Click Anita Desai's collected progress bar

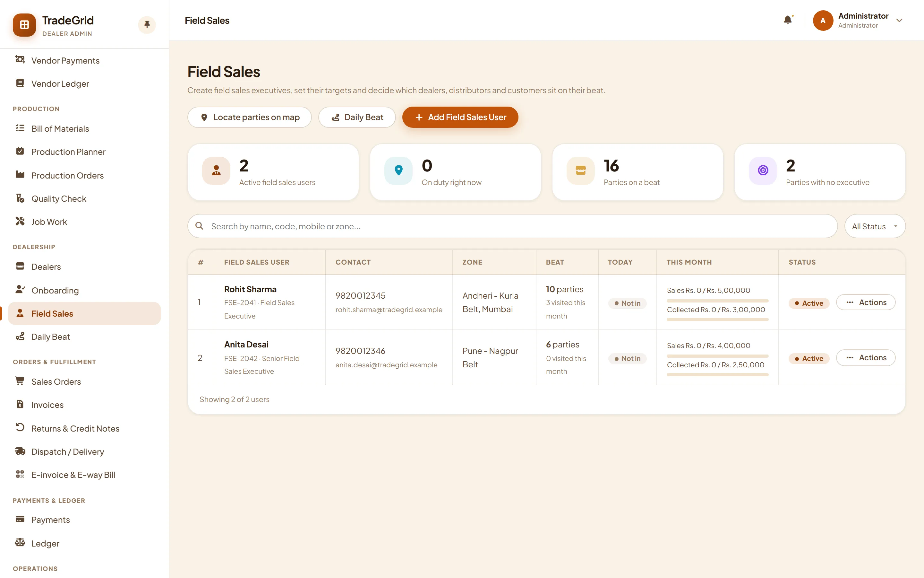[x=717, y=375]
